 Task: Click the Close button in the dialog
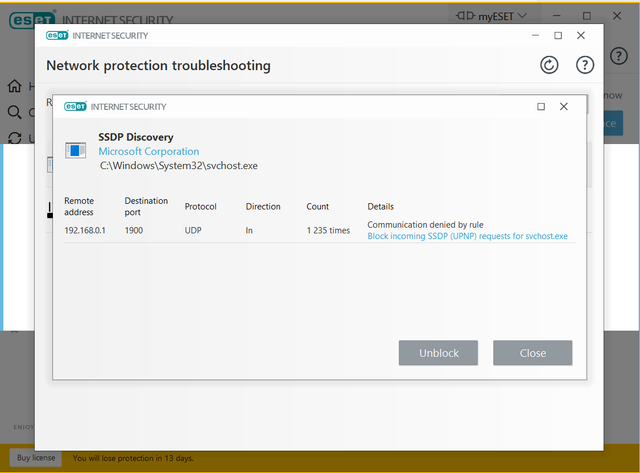pos(533,353)
